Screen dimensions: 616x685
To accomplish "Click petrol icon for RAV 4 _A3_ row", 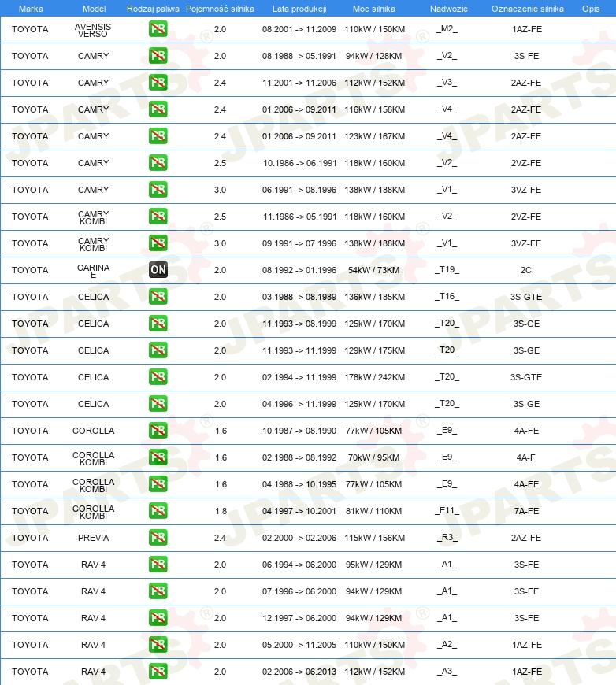I will (x=158, y=672).
